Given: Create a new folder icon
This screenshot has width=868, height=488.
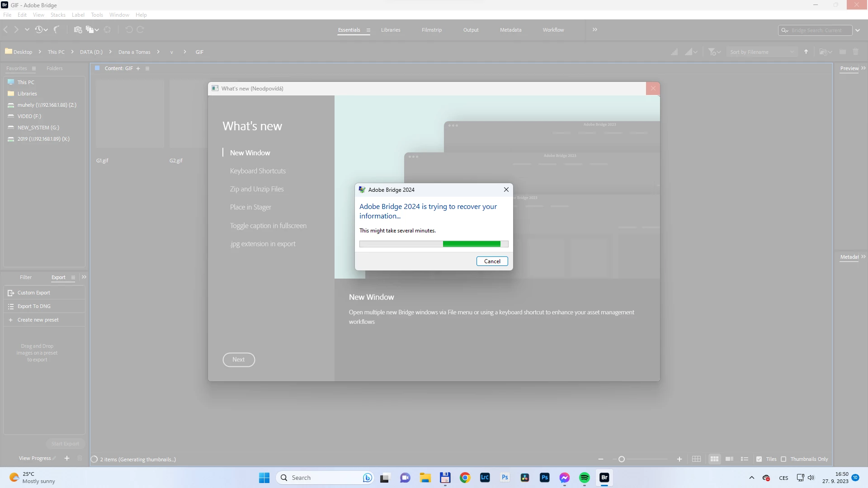Looking at the screenshot, I should point(843,52).
